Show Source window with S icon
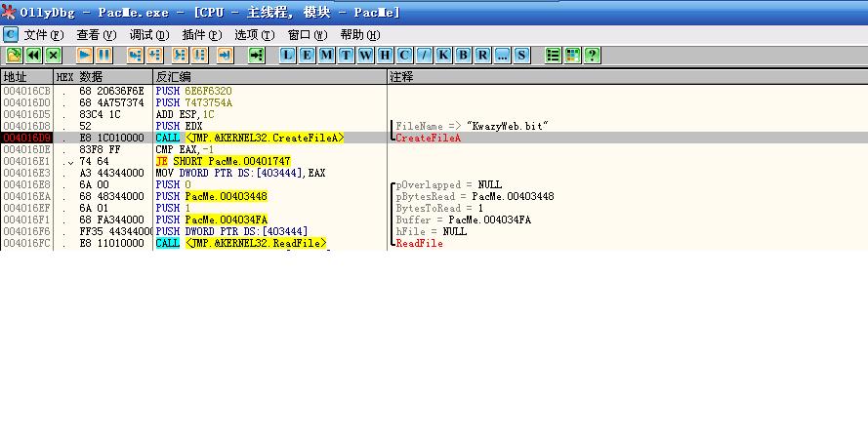Image resolution: width=868 pixels, height=439 pixels. (x=521, y=55)
